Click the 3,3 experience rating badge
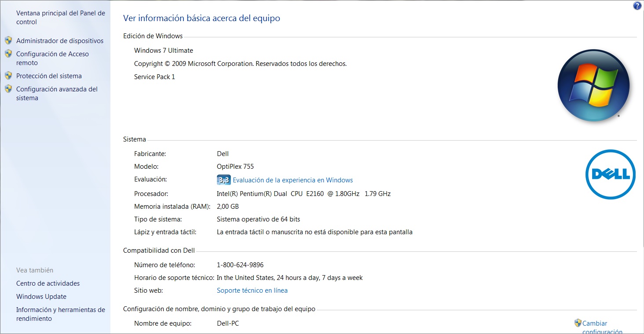The height and width of the screenshot is (334, 644). coord(223,180)
